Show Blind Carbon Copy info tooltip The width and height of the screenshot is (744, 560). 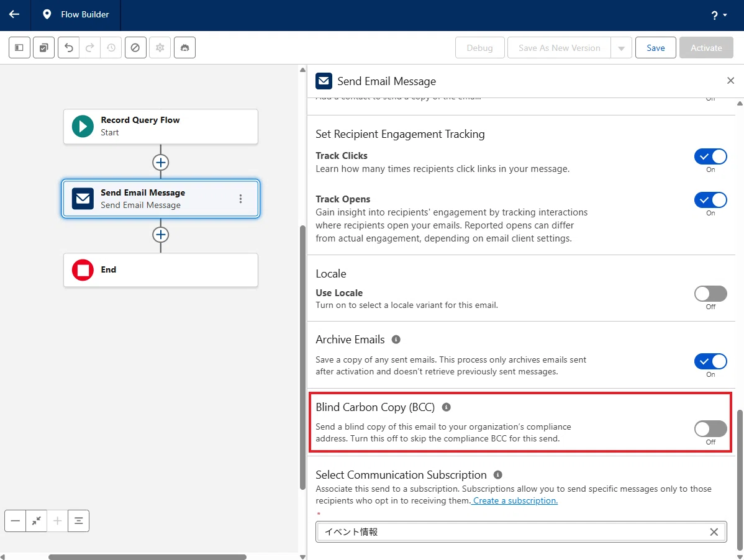446,407
